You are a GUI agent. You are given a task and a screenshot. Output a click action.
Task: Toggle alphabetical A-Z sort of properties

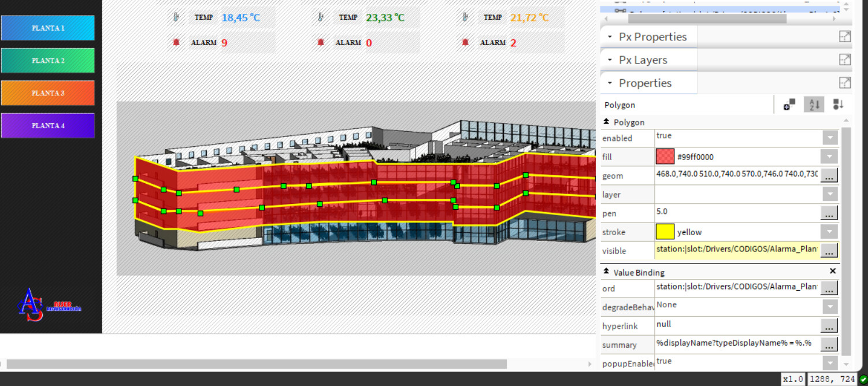coord(814,105)
